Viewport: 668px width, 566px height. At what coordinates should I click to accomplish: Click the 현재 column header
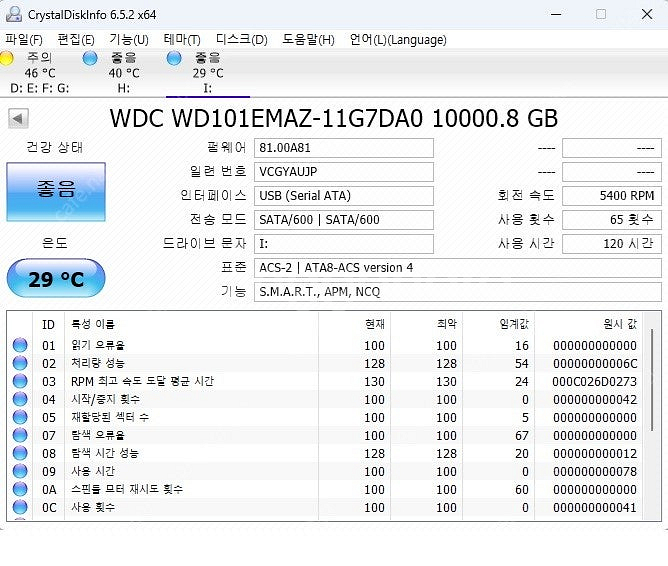(x=354, y=325)
